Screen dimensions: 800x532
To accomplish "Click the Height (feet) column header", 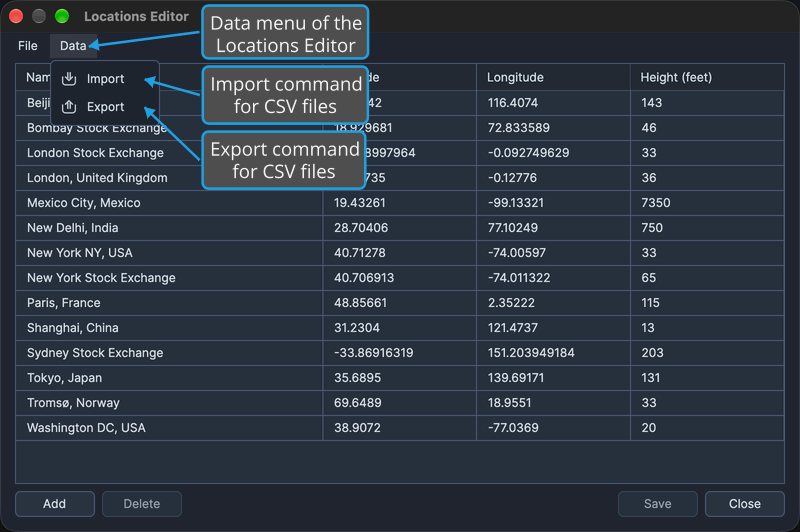I will 707,77.
